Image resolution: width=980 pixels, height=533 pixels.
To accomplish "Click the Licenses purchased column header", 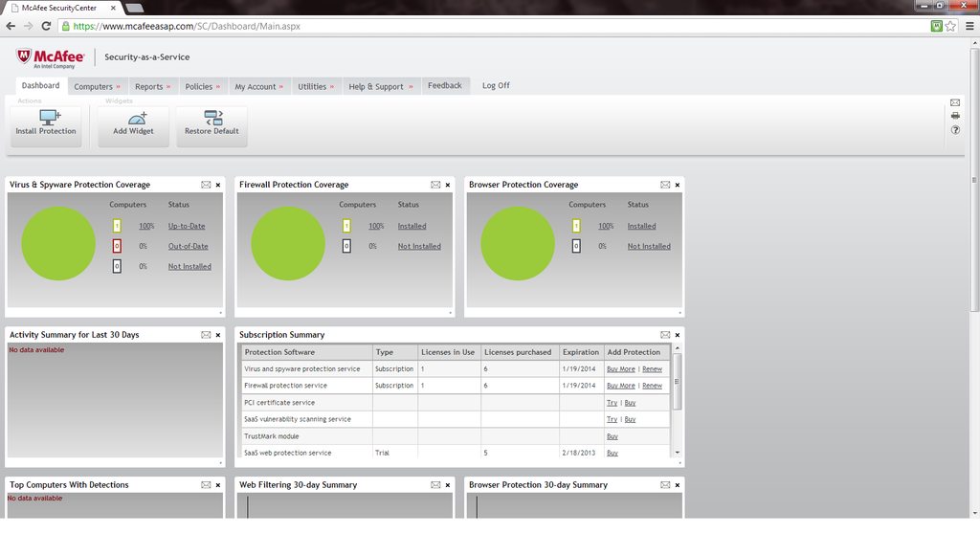I will tap(518, 352).
